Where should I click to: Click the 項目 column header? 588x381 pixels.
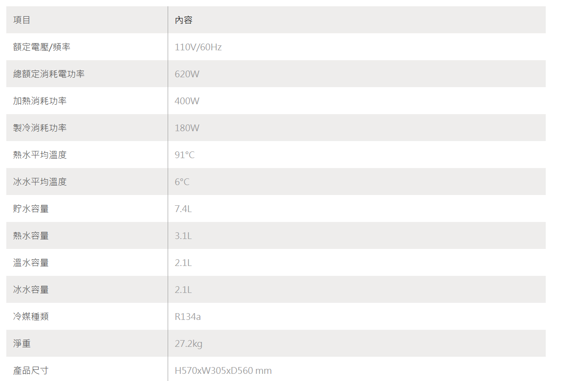[22, 20]
